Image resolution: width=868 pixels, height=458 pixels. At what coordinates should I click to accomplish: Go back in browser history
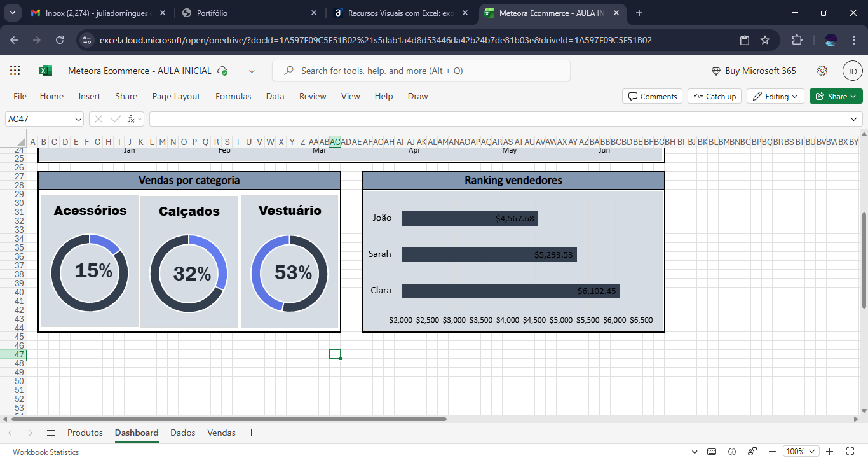point(14,40)
